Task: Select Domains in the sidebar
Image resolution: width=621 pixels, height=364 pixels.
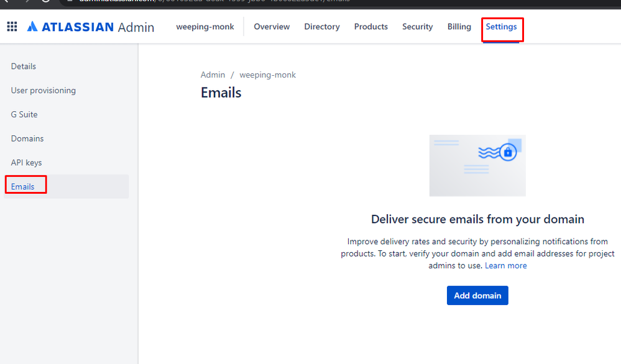Action: point(28,138)
